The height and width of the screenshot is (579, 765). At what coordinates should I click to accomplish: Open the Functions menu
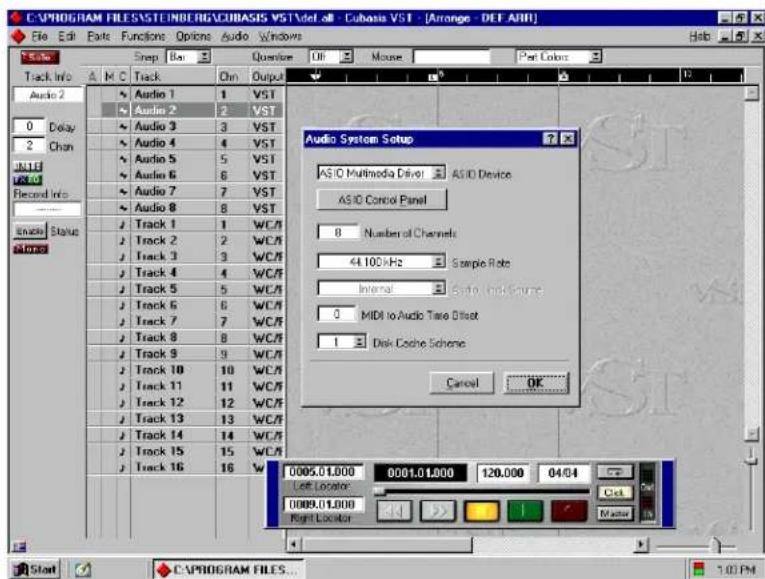pyautogui.click(x=143, y=37)
